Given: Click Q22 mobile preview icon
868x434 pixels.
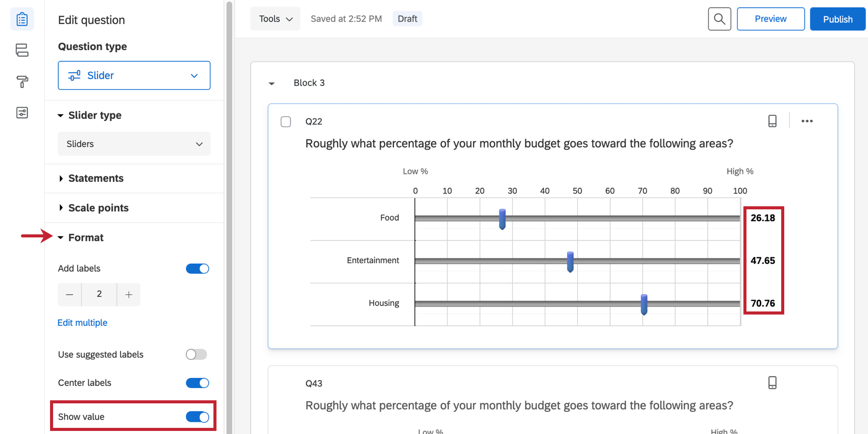Looking at the screenshot, I should [x=773, y=121].
